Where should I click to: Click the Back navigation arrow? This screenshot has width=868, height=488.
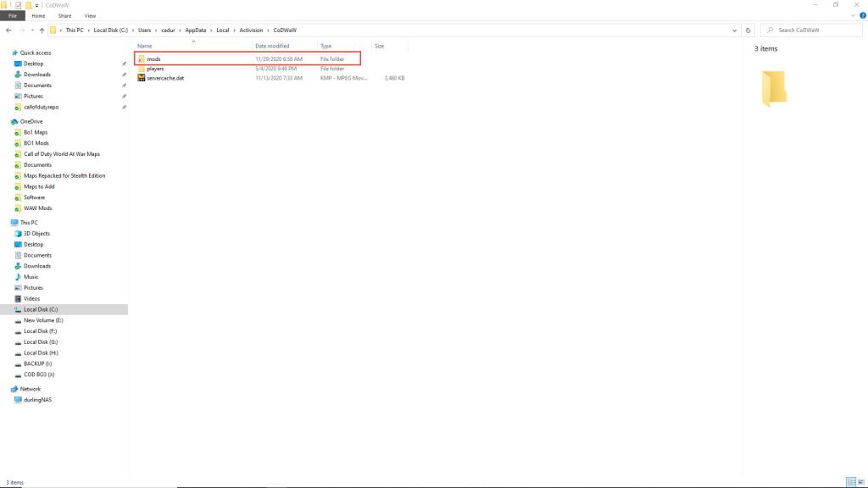[8, 30]
